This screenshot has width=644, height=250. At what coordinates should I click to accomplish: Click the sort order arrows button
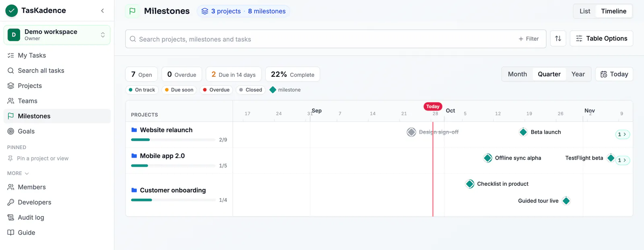[x=558, y=39]
